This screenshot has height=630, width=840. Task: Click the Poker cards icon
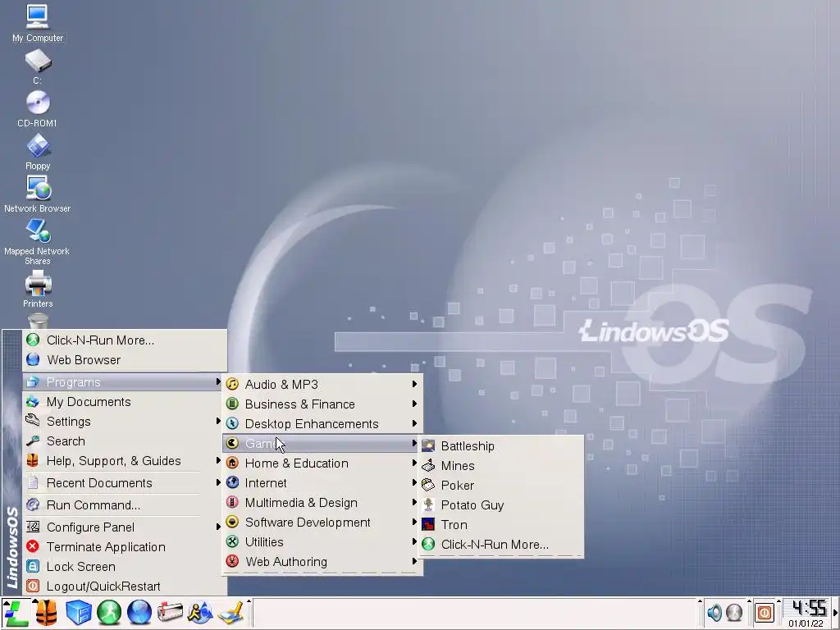point(428,486)
